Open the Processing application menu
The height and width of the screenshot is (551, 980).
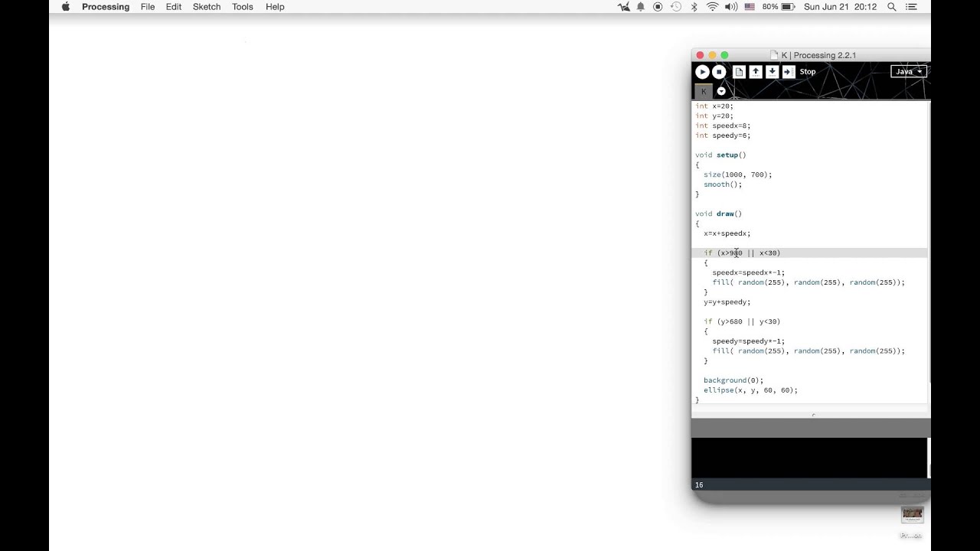pos(106,7)
